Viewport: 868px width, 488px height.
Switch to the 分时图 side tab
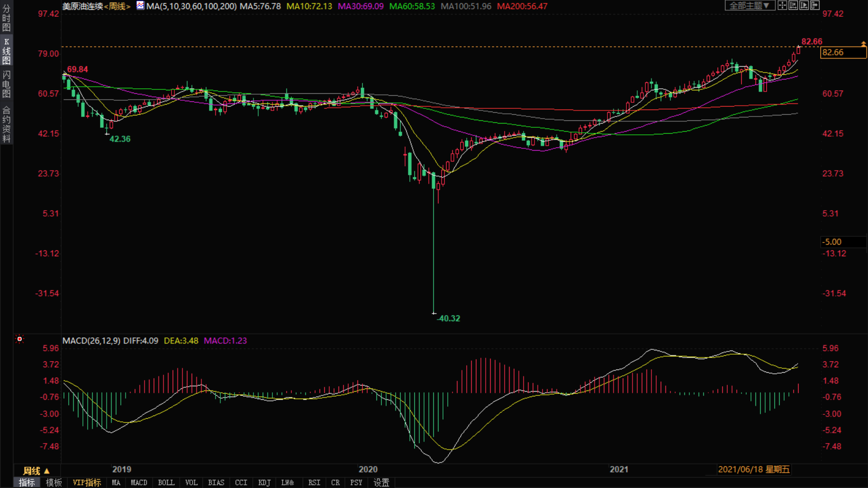pos(6,18)
